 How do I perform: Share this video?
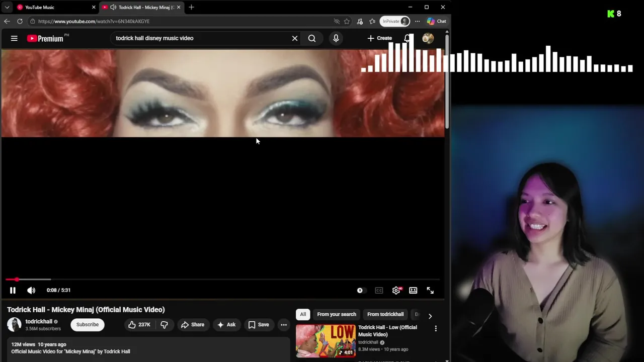(193, 324)
